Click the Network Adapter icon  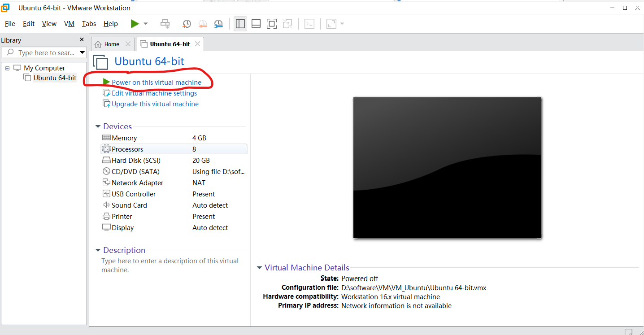coord(106,183)
